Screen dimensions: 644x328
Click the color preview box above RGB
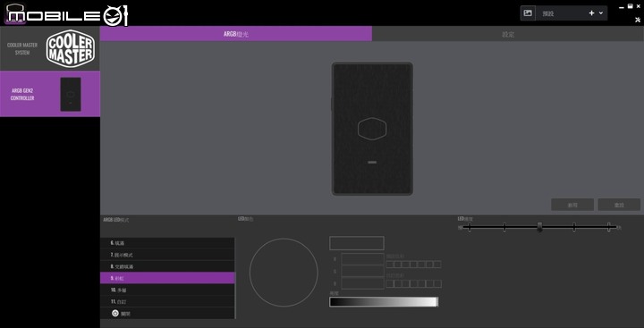357,243
